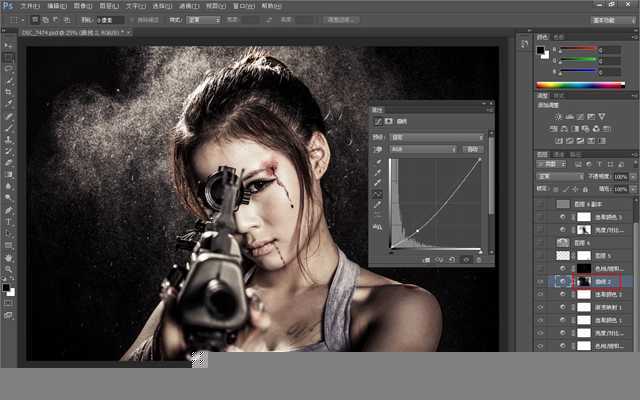Select the Lasso tool
This screenshot has width=640, height=400.
coord(8,69)
